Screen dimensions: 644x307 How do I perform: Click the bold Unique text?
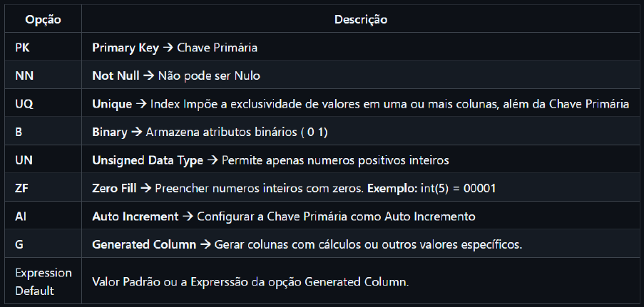[112, 104]
